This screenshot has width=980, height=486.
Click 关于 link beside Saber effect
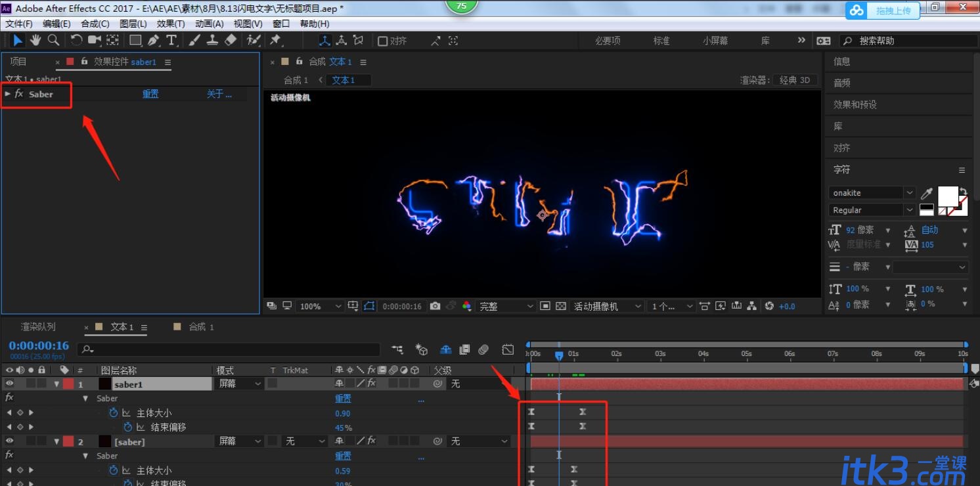pos(219,94)
